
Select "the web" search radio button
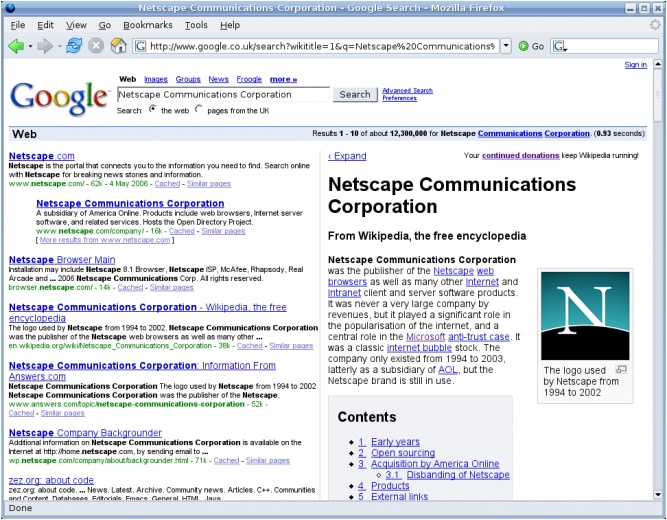[x=152, y=109]
